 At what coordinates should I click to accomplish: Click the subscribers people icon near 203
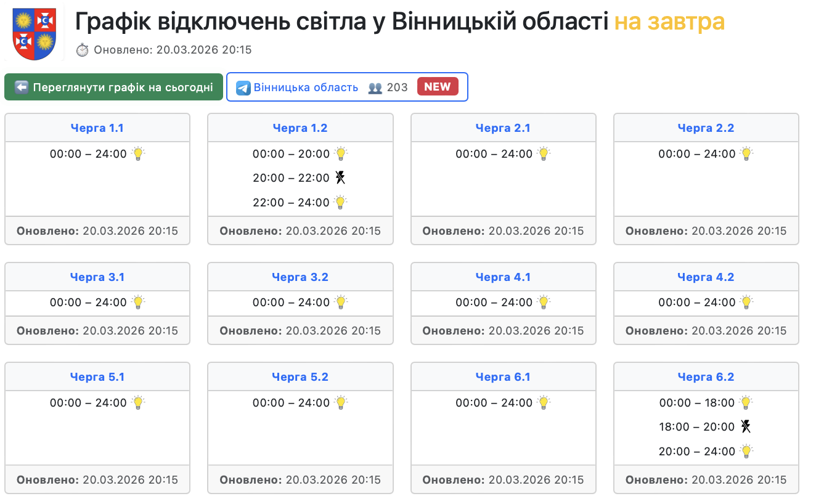coord(375,87)
